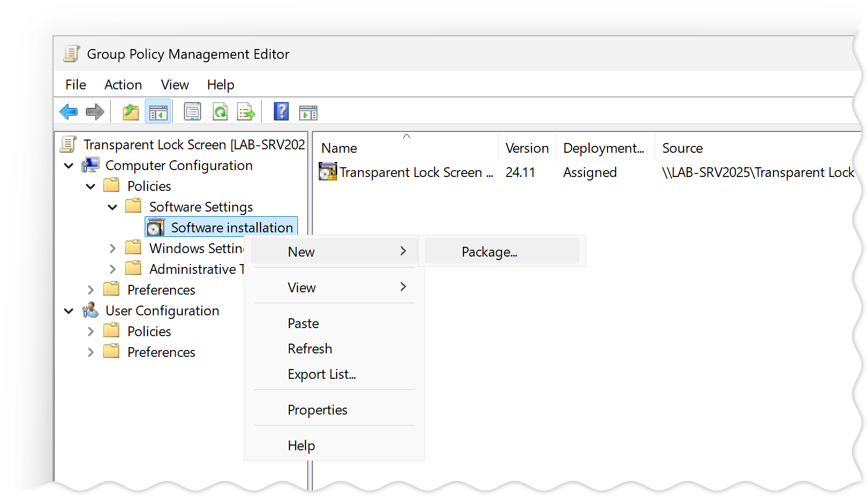The image size is (868, 497).
Task: Click the Refresh toolbar icon
Action: point(220,111)
